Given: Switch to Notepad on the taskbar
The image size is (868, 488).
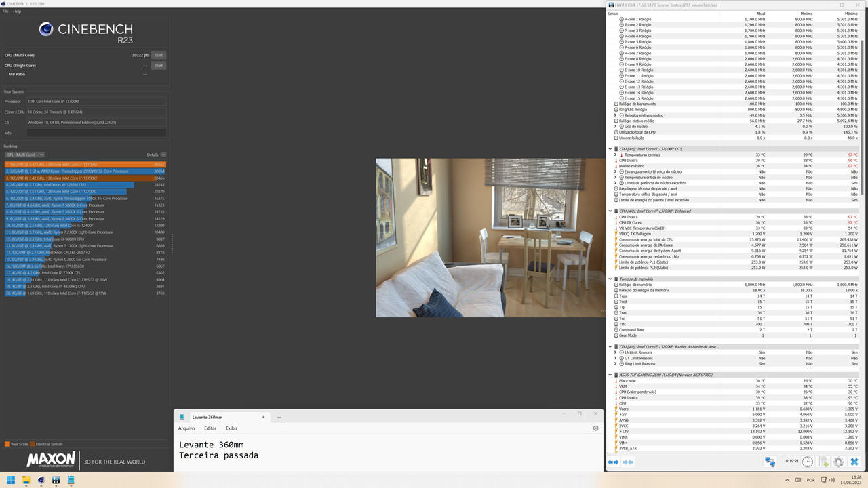Looking at the screenshot, I should pos(71,480).
